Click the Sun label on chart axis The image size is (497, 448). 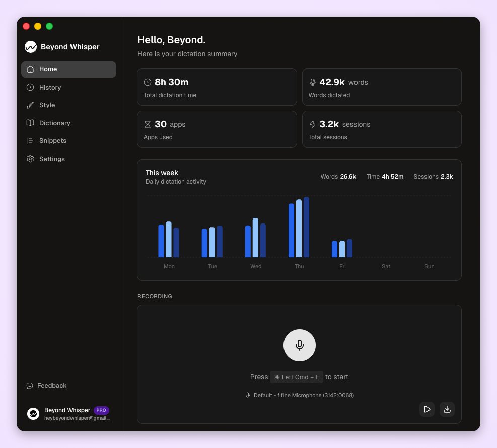point(429,266)
